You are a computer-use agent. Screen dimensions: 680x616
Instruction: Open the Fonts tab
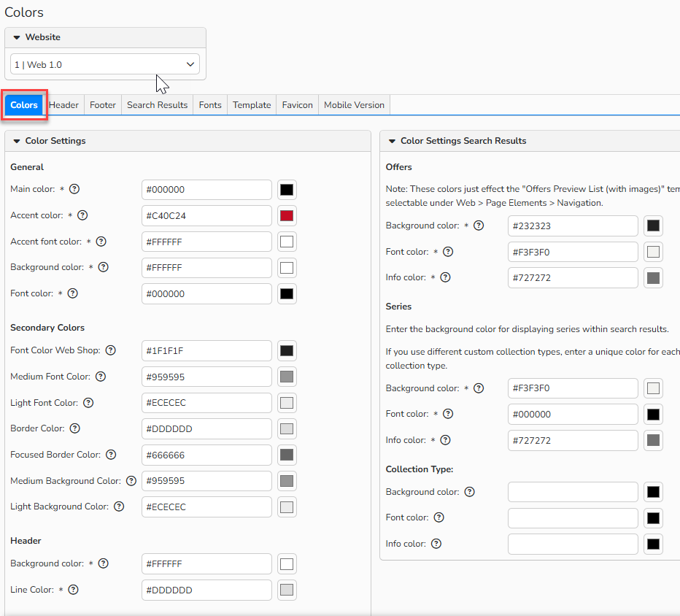[x=210, y=105]
